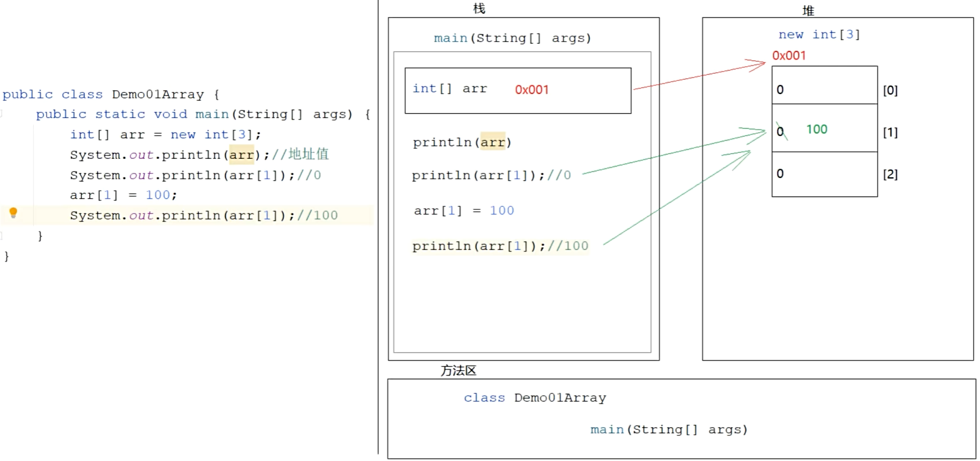Click the green '100' value in array cell
980x461 pixels.
817,129
